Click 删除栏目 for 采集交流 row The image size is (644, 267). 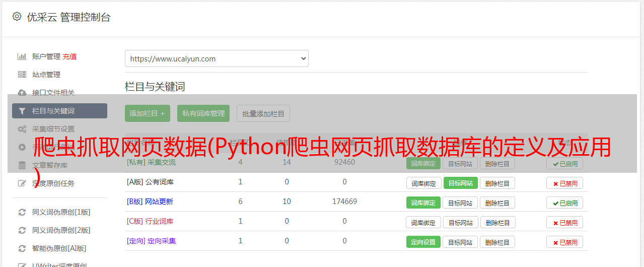[x=497, y=163]
